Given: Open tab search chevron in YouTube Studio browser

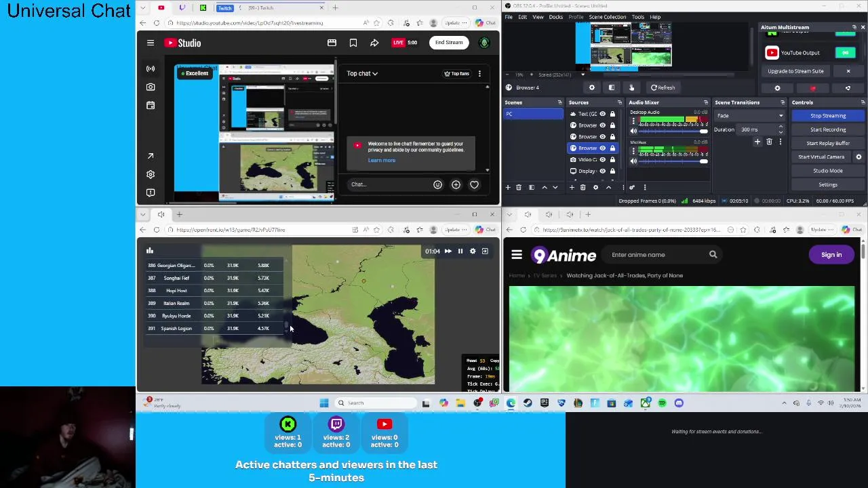Looking at the screenshot, I should pos(142,7).
